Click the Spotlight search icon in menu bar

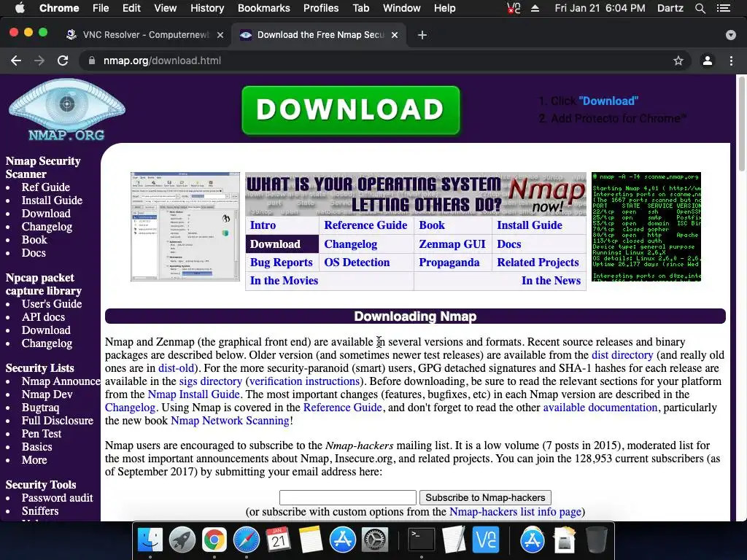click(x=700, y=8)
